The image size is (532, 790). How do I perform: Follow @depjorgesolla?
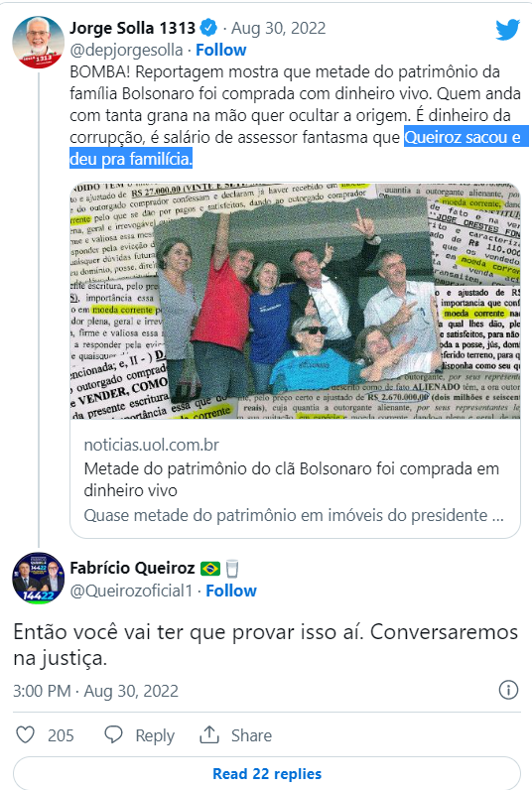coord(220,50)
